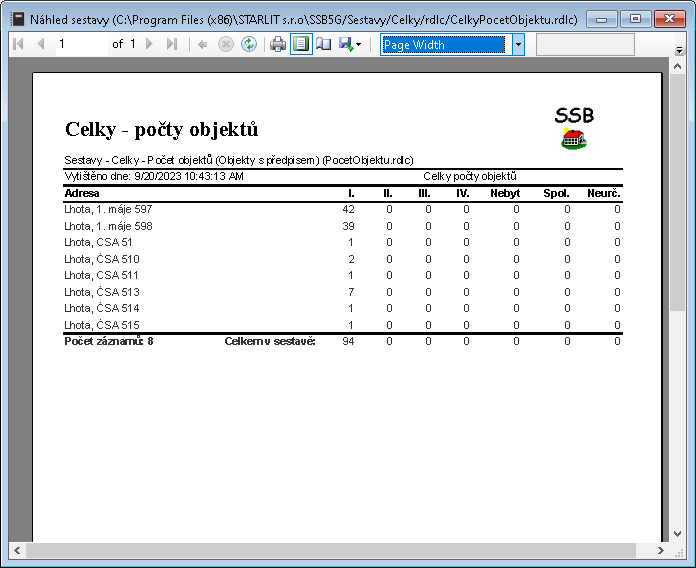The width and height of the screenshot is (696, 568).
Task: Click the find text search box
Action: coord(585,44)
